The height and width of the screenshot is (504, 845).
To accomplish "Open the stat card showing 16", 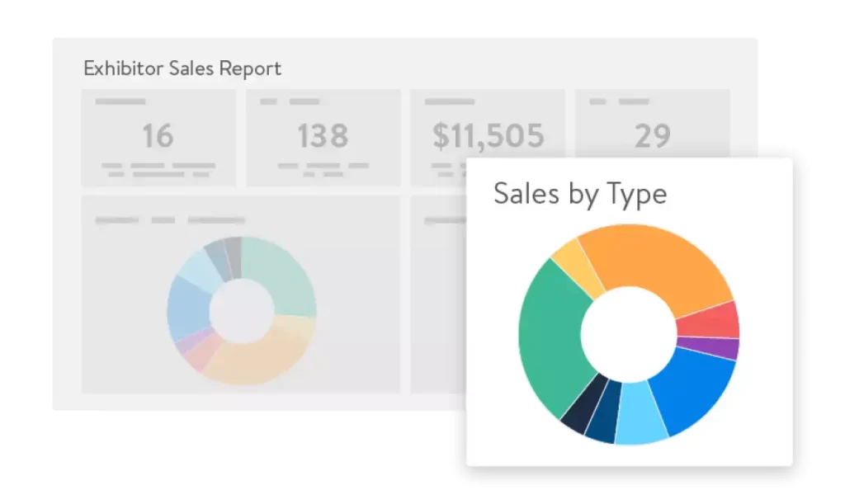I will click(158, 137).
